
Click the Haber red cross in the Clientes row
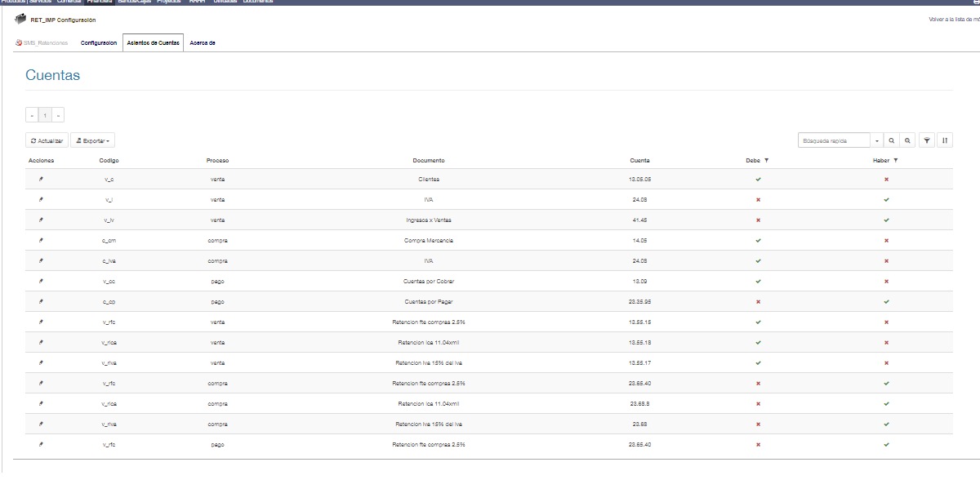pos(886,179)
